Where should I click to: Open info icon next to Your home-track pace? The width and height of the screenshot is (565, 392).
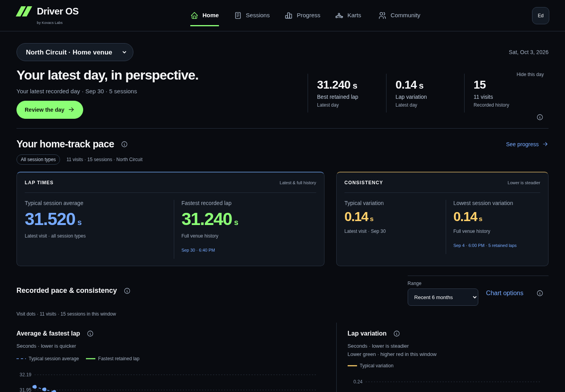(124, 144)
